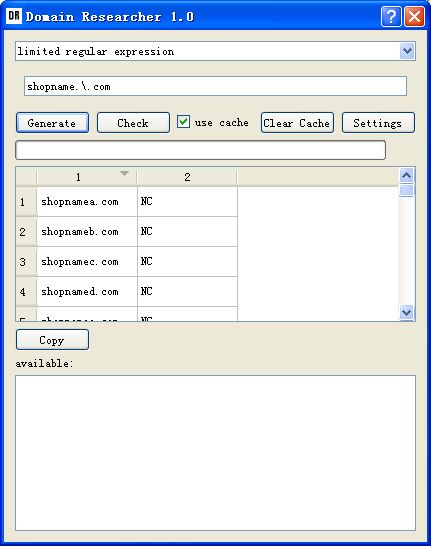Open the Settings dialog

(378, 123)
